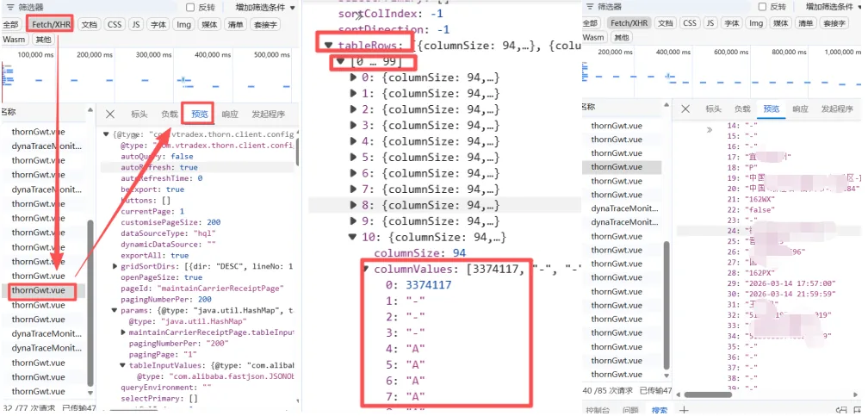Screen dimensions: 868x416
Task: Collapse the tableRows node
Action: pyautogui.click(x=329, y=46)
